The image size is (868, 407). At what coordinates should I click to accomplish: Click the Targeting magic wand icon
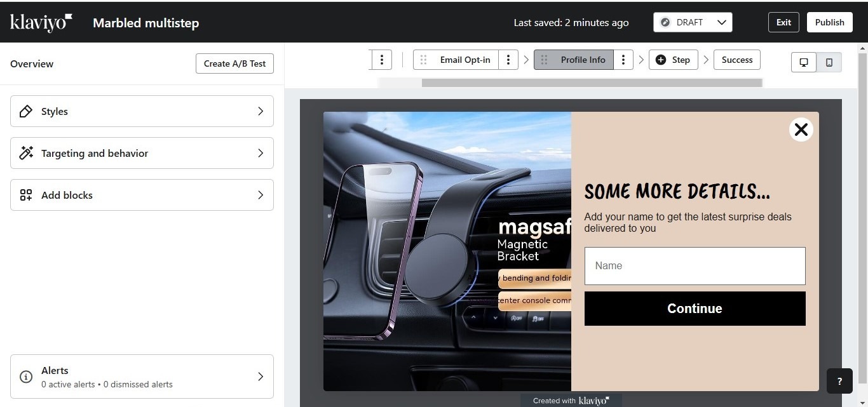[x=26, y=153]
